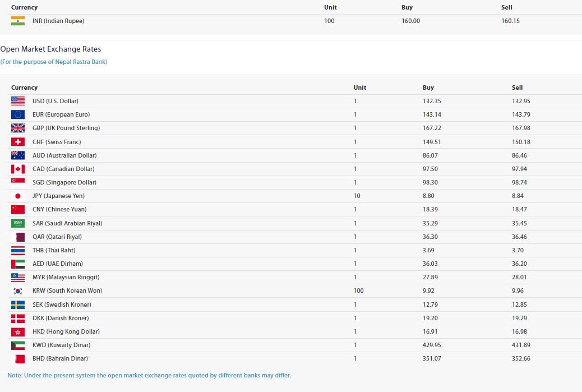
Task: Click 'SAR (Saudi Arabian Riyal)' label
Action: pyautogui.click(x=67, y=223)
